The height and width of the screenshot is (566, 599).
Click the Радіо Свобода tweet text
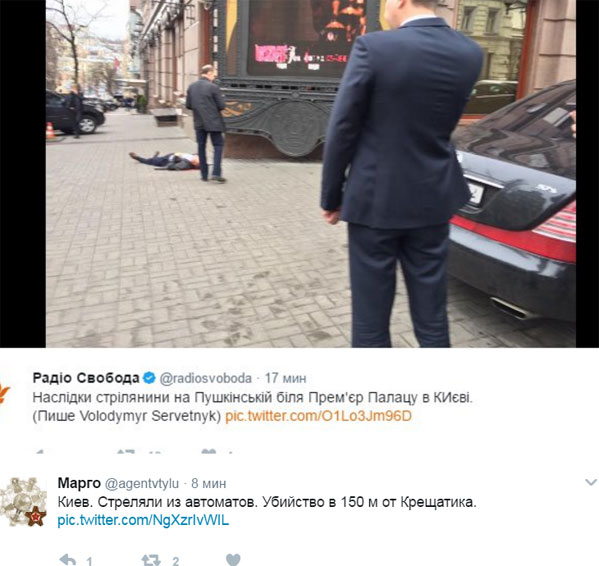[x=253, y=407]
